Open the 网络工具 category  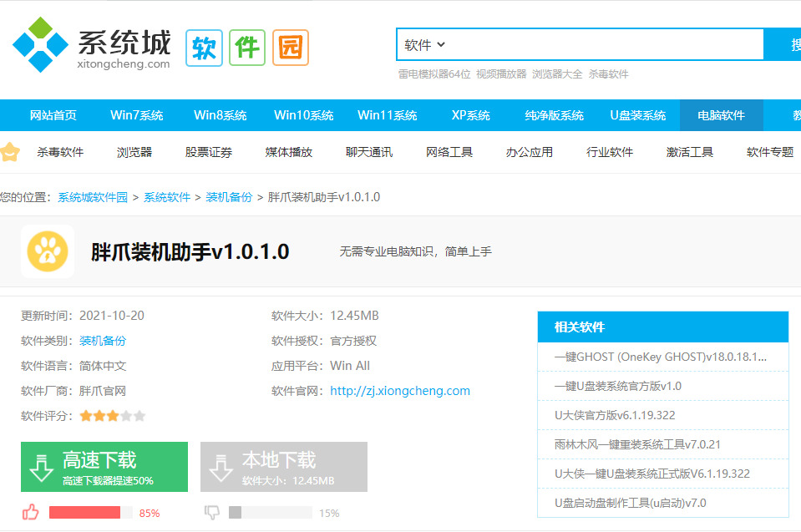point(449,152)
